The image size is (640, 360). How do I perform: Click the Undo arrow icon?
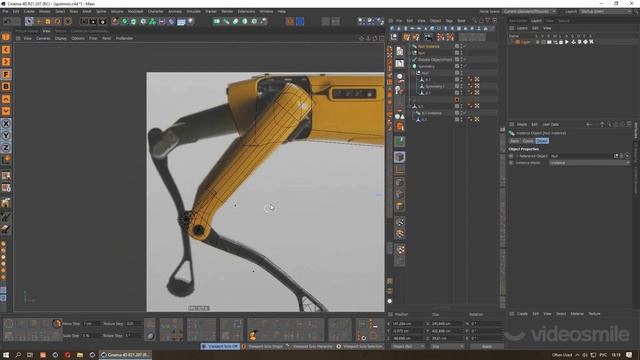click(7, 21)
